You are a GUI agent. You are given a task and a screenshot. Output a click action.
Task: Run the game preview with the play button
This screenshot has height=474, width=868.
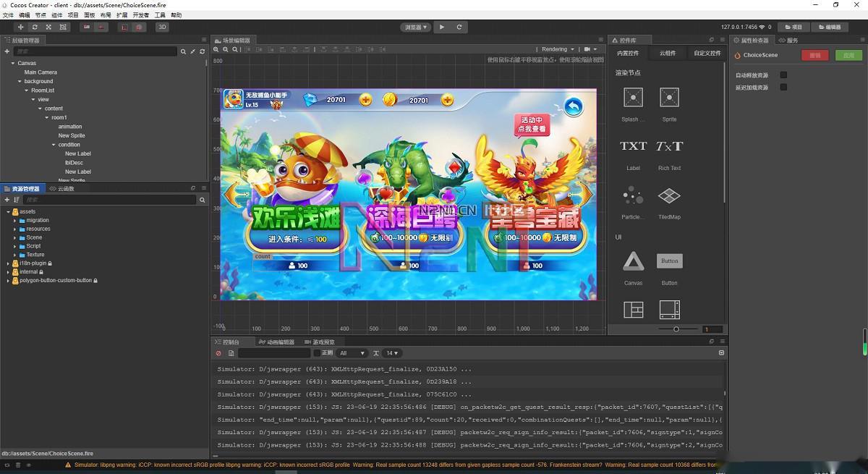[442, 27]
